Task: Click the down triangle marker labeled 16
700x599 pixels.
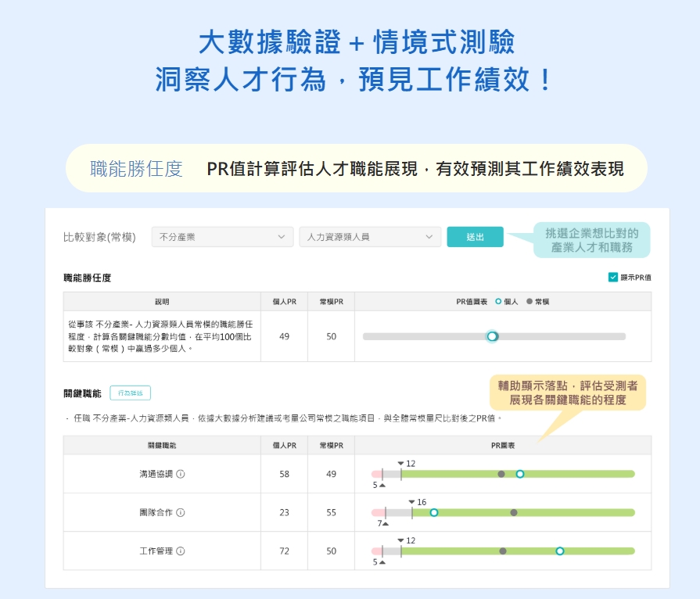Action: 412,502
